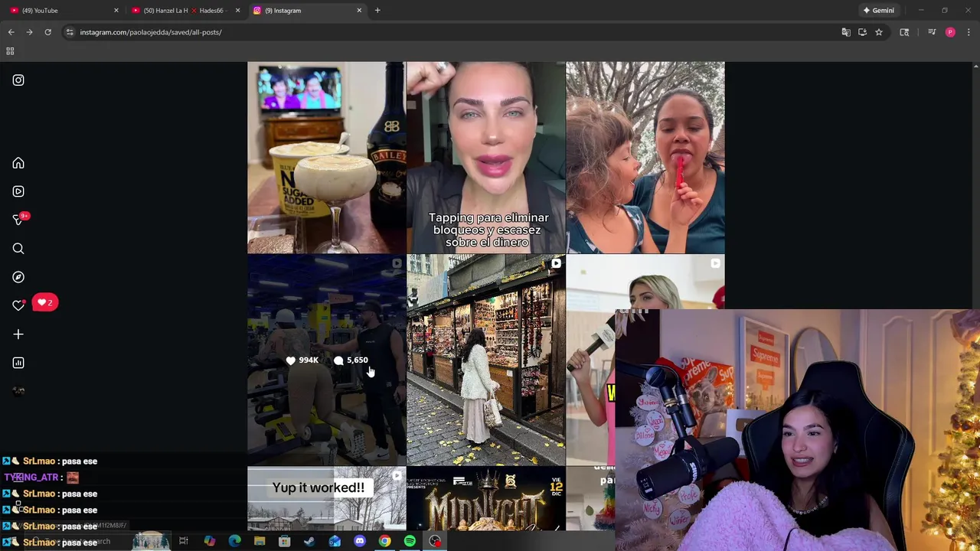Viewport: 980px width, 551px height.
Task: Close the Instagram tab
Action: (x=359, y=11)
